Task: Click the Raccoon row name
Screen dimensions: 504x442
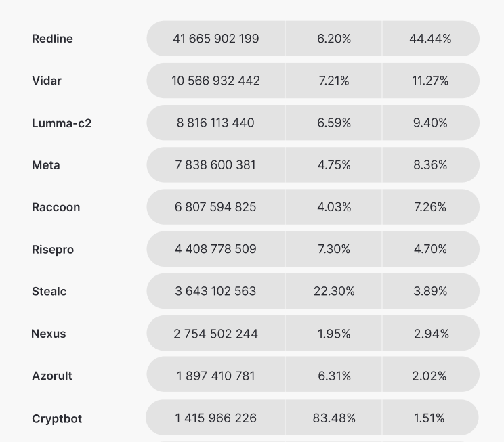Action: point(56,207)
